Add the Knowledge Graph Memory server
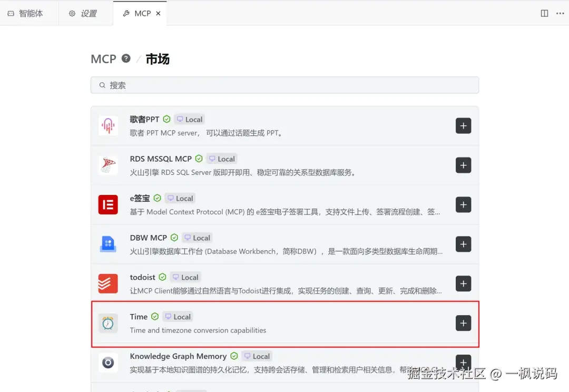This screenshot has height=392, width=569. pyautogui.click(x=464, y=362)
